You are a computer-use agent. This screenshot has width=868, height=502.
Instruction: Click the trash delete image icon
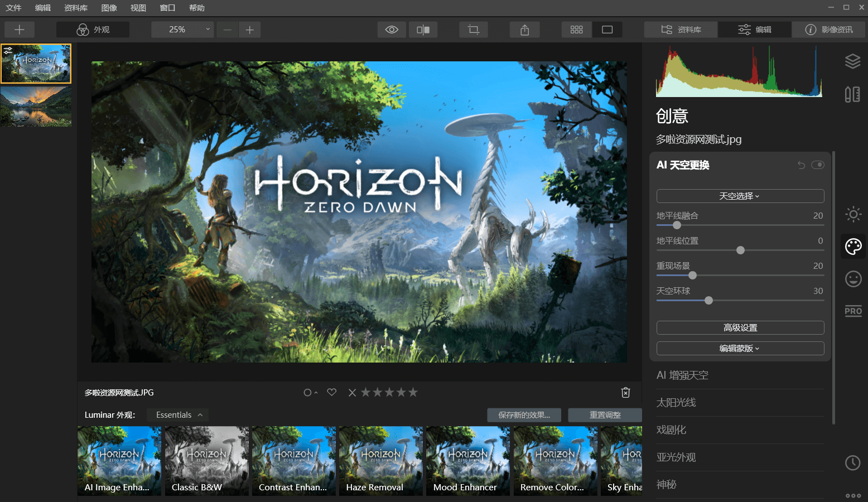(626, 393)
